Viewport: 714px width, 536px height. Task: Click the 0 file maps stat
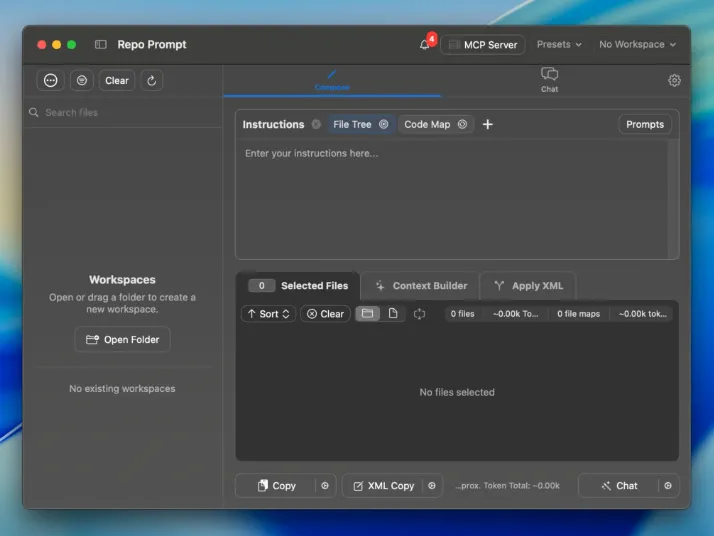point(578,314)
